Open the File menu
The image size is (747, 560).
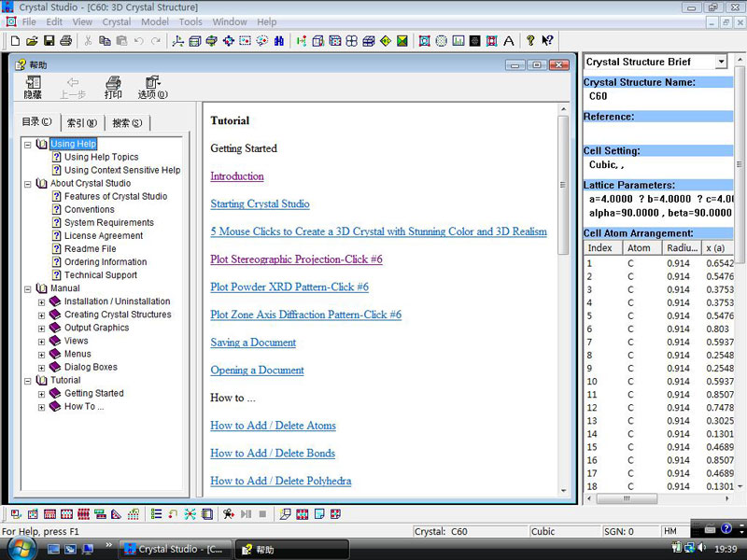coord(29,21)
